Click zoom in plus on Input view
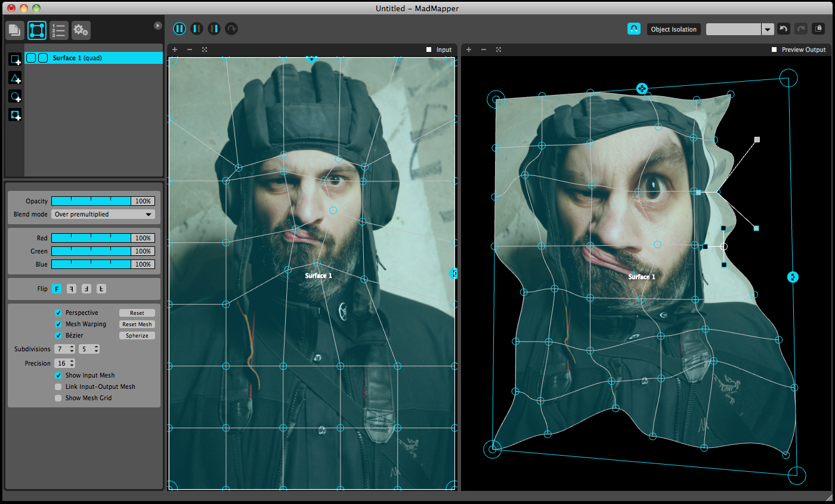 point(175,50)
